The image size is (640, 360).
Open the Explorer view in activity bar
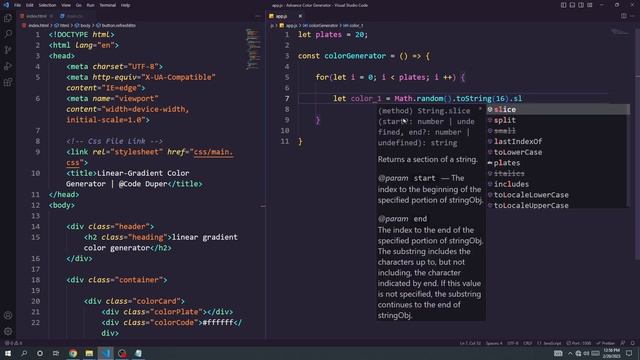8,18
